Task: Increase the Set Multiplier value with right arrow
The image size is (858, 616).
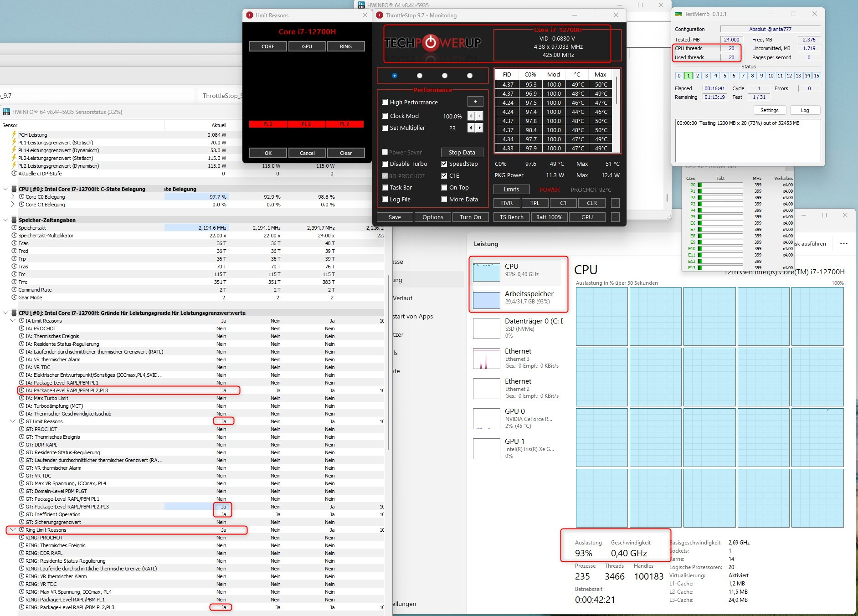Action: click(x=479, y=128)
